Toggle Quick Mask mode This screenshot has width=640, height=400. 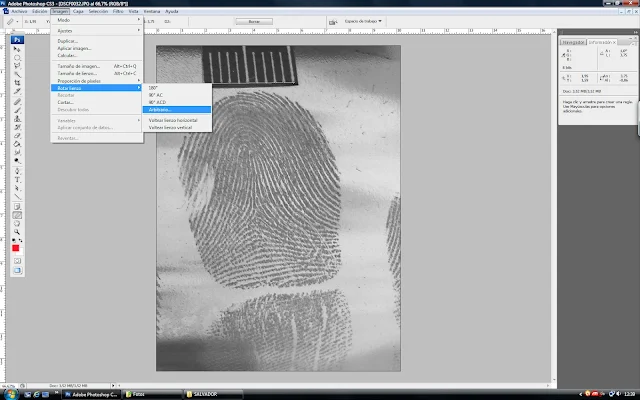pyautogui.click(x=17, y=261)
